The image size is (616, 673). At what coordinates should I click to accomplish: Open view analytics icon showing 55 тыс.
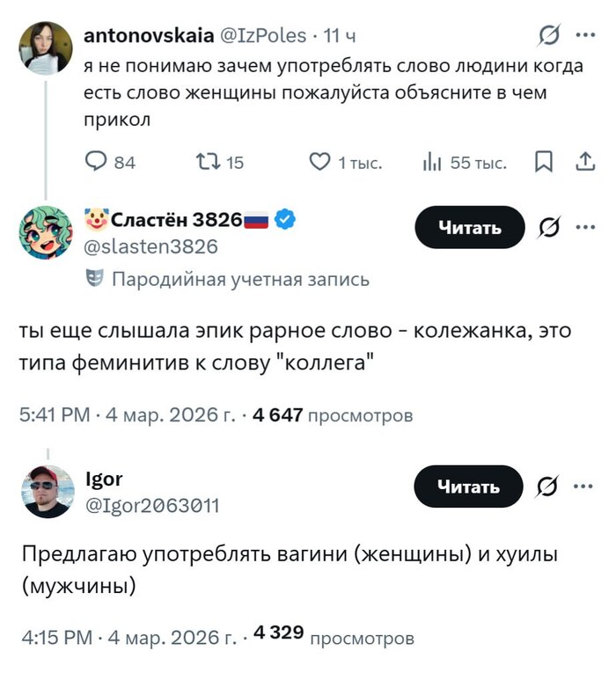(x=432, y=162)
